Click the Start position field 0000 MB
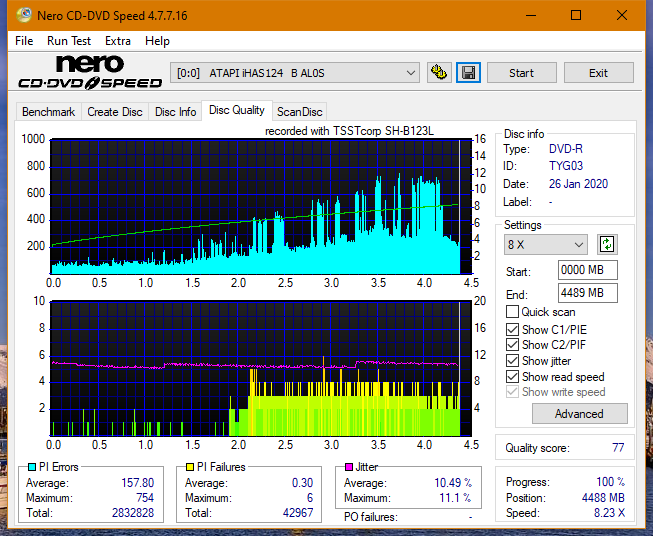Viewport: 653px width, 536px height. [x=587, y=270]
